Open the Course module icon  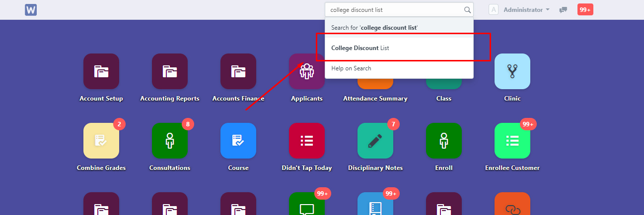click(238, 141)
